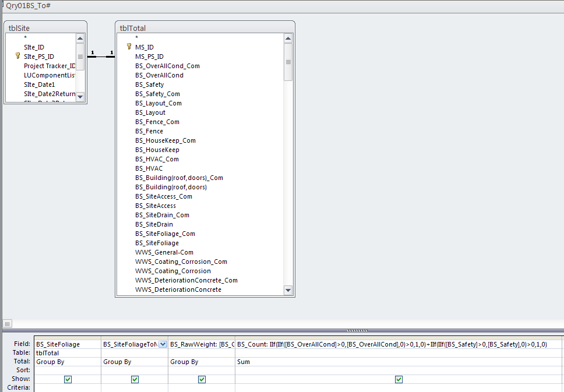Click the Criteria cell under BS_SiteFoliage
Image resolution: width=564 pixels, height=392 pixels.
[68, 388]
